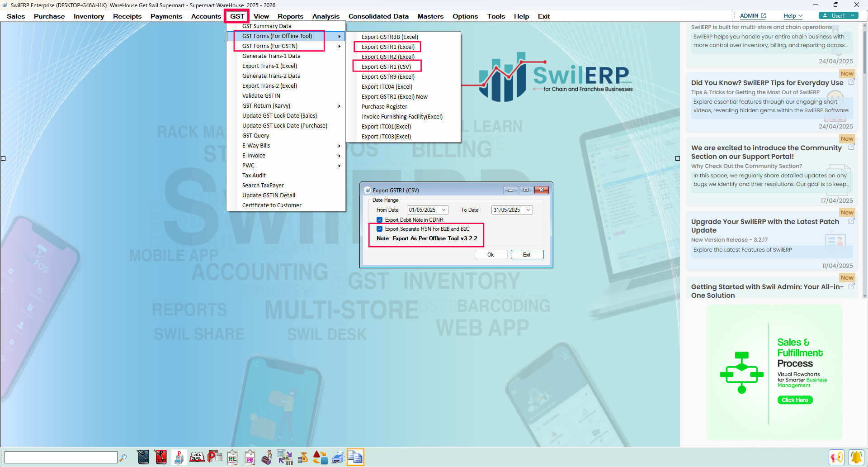868x467 pixels.
Task: Select Purchase Register in submenu
Action: (x=384, y=107)
